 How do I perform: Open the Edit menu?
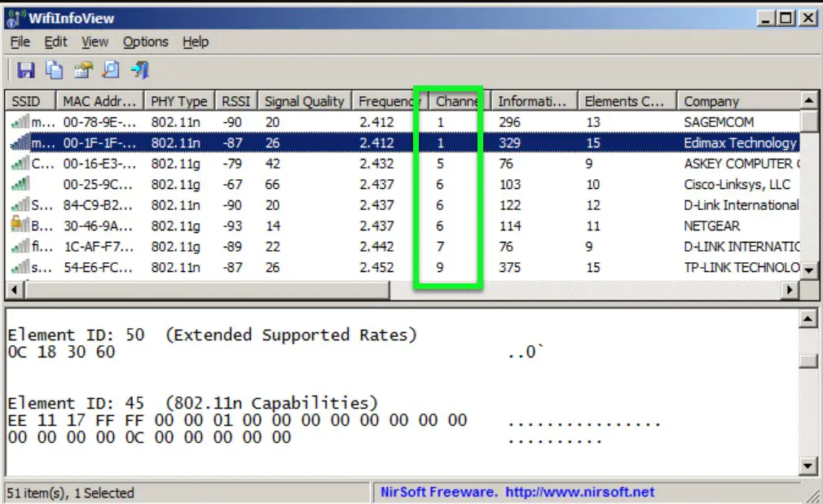tap(55, 42)
